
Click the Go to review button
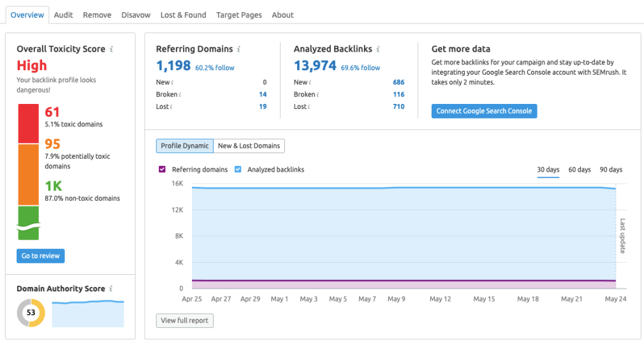[x=41, y=256]
